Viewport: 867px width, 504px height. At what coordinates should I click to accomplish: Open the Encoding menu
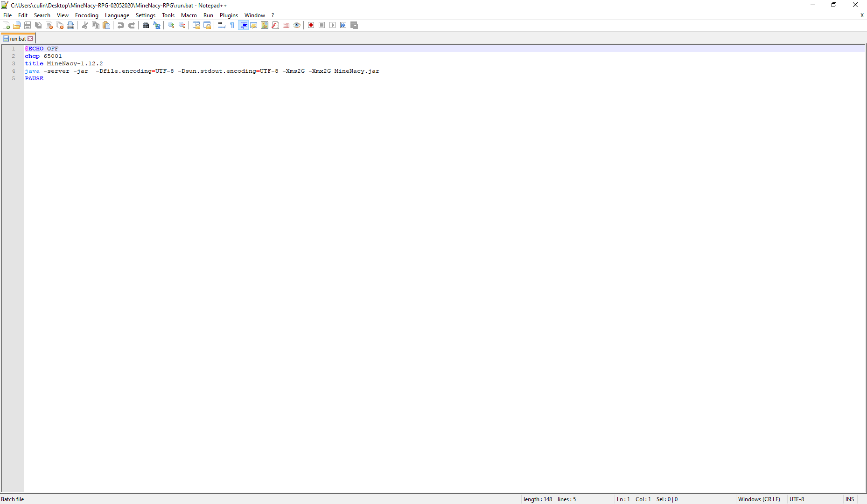point(87,15)
